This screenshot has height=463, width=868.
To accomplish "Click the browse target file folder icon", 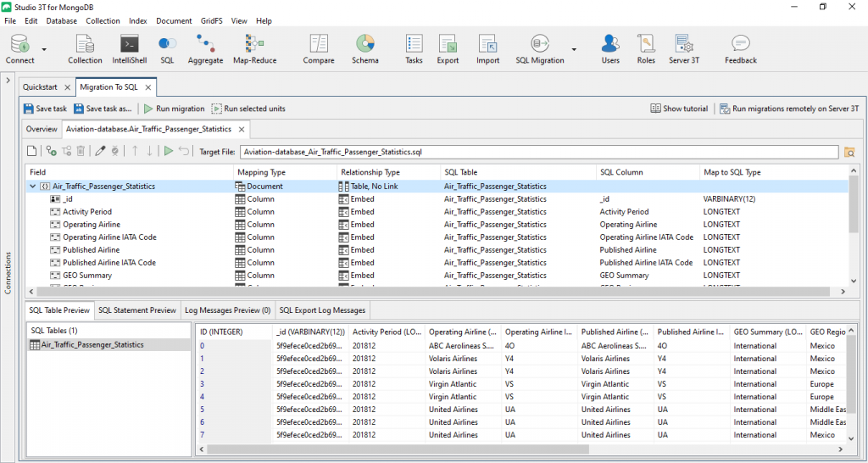I will (849, 152).
